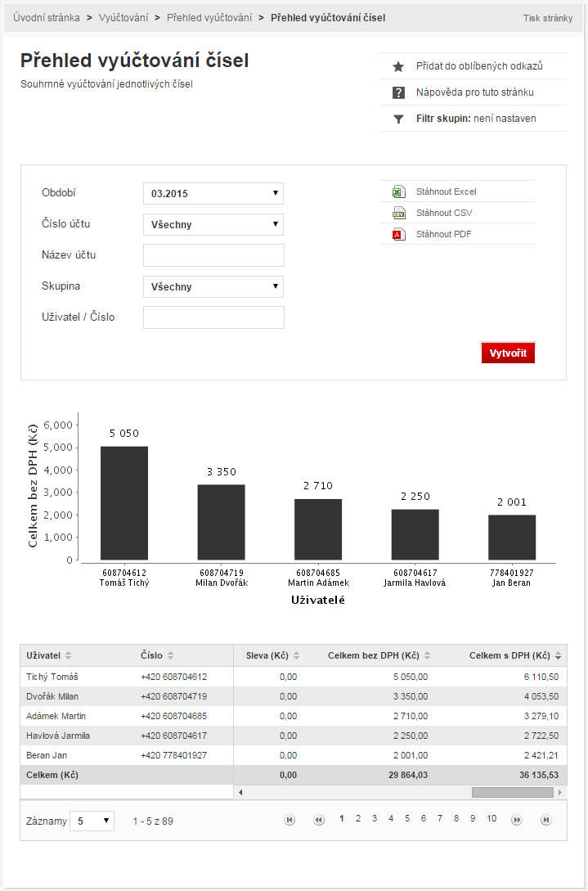Open Vyúčtování breadcrumb
The height and width of the screenshot is (891, 588).
point(123,18)
